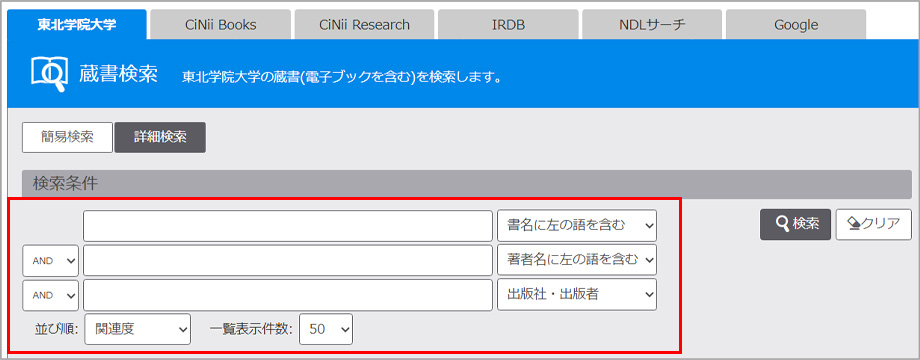The image size is (920, 360).
Task: Open the AND operator dropdown beside 出版社 row
Action: click(x=50, y=296)
